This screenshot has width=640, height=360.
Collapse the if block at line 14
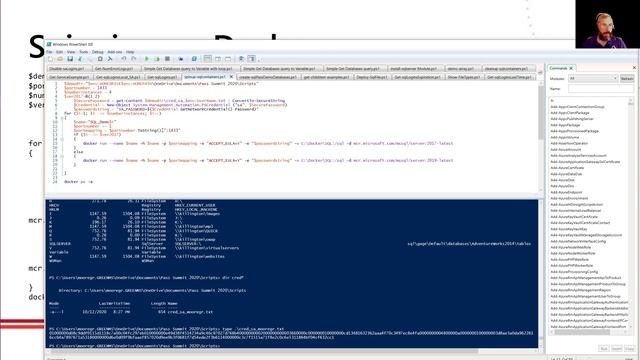click(x=62, y=139)
